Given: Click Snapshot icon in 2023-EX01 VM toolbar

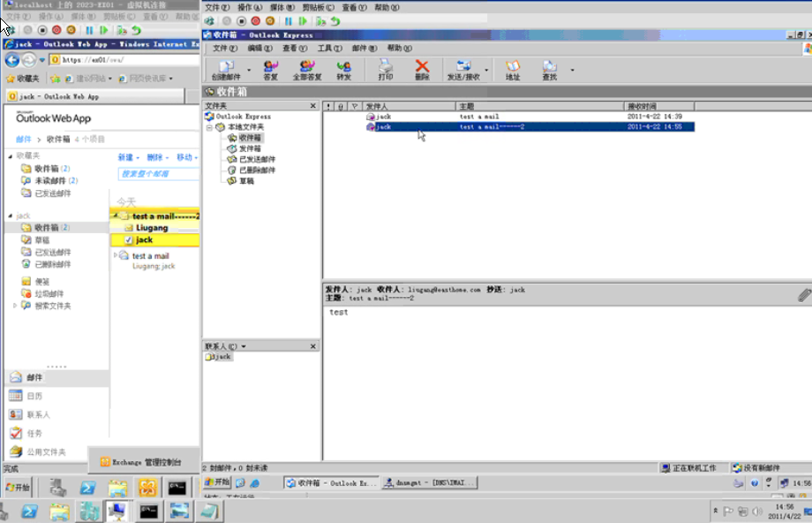Looking at the screenshot, I should pos(122,30).
